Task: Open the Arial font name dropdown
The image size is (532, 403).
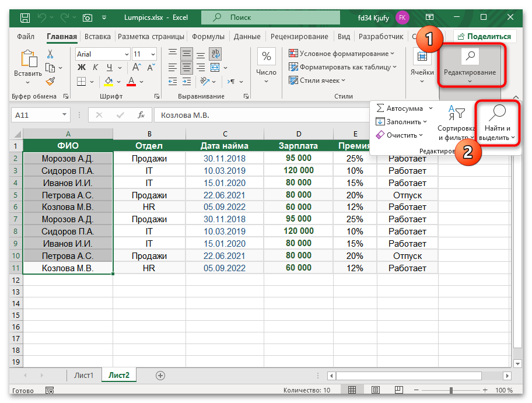Action: pyautogui.click(x=126, y=54)
